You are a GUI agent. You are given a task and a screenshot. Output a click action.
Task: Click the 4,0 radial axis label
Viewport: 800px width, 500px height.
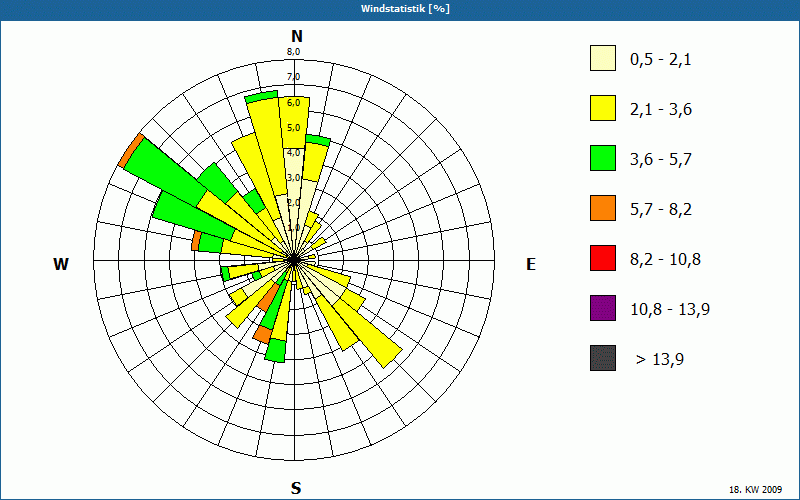tap(294, 153)
